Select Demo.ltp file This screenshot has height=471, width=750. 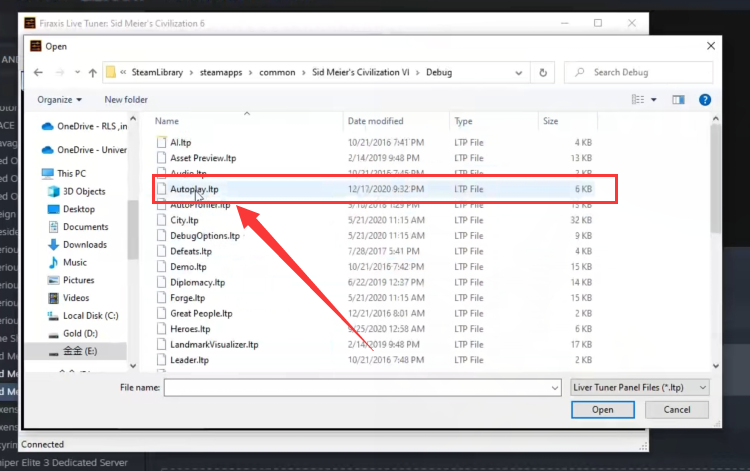tap(188, 267)
